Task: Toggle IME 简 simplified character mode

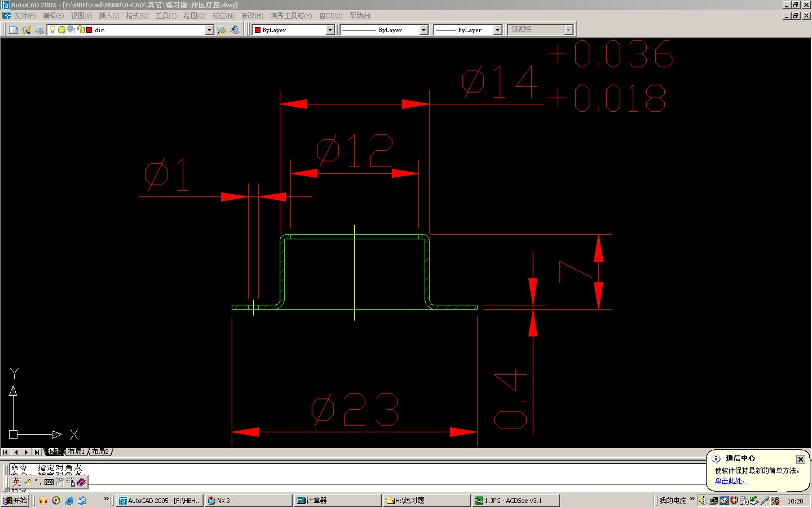Action: pyautogui.click(x=60, y=482)
